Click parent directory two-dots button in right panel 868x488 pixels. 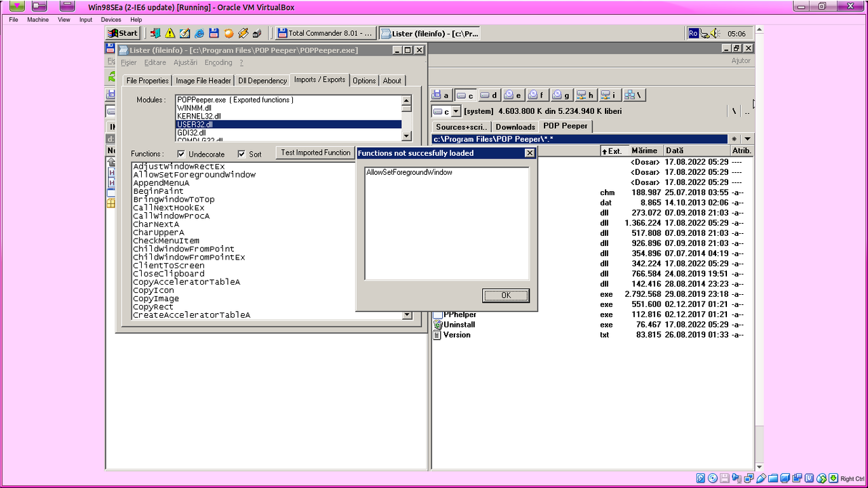pos(747,111)
